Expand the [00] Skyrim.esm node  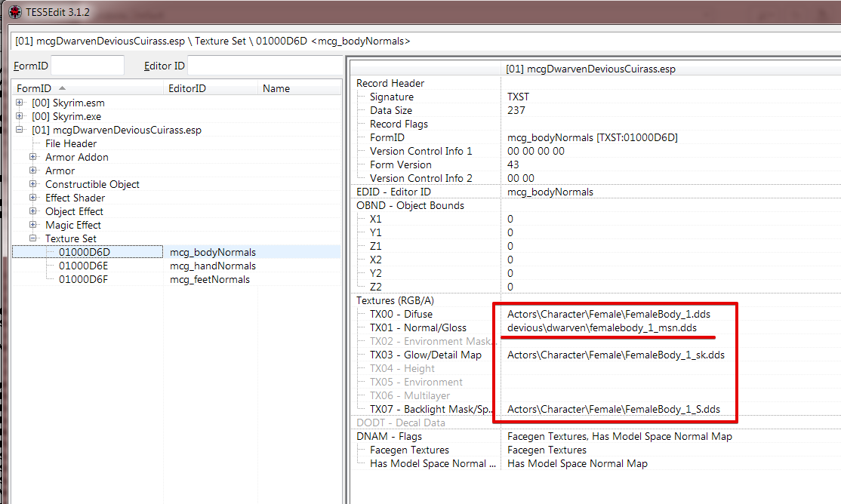pos(20,103)
